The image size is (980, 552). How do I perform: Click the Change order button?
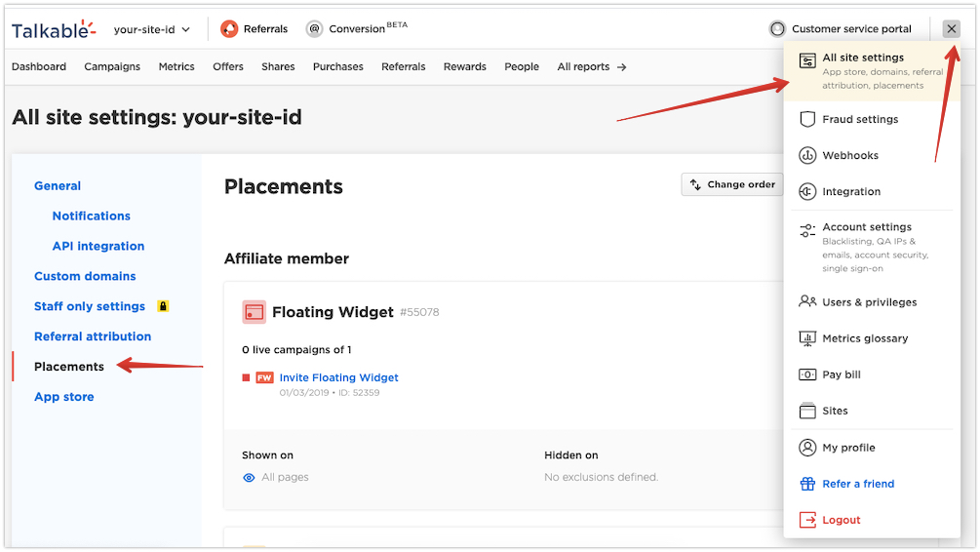click(732, 184)
